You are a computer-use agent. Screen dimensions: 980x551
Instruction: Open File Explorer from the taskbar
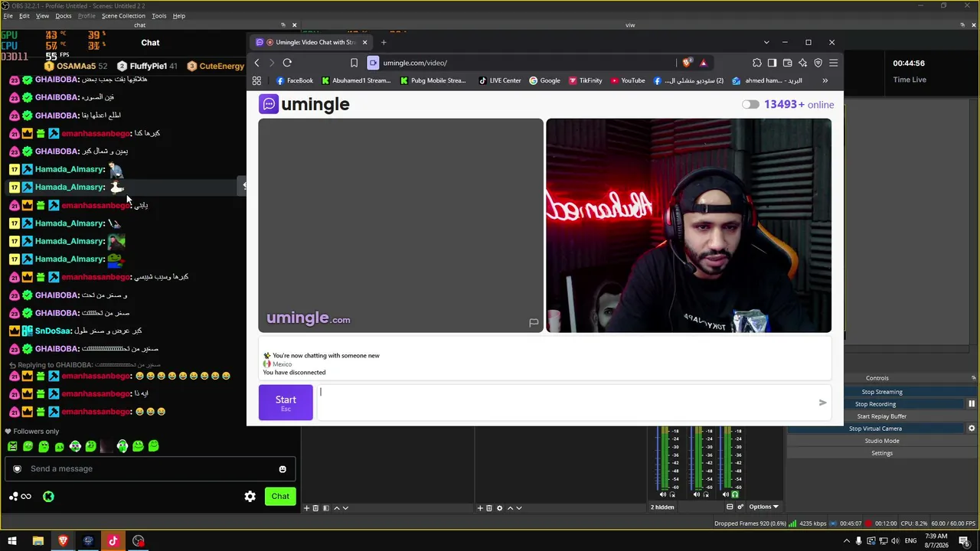click(38, 541)
